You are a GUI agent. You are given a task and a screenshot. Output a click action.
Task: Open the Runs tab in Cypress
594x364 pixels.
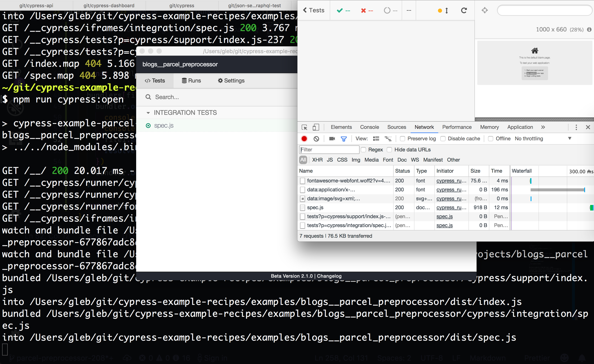191,80
